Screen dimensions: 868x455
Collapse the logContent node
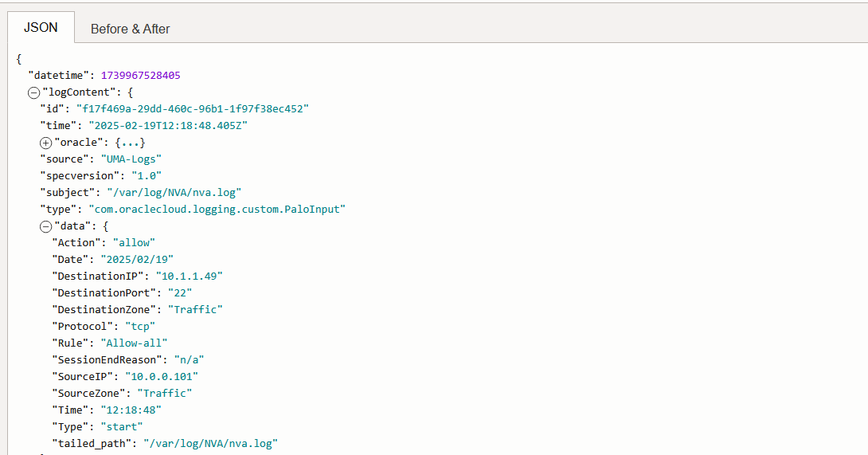coord(33,92)
